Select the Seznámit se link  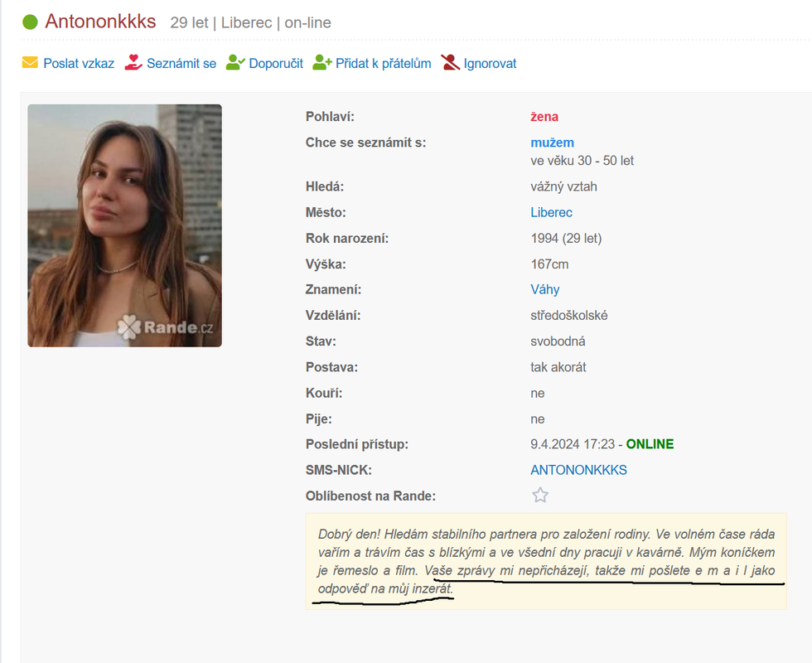coord(181,63)
